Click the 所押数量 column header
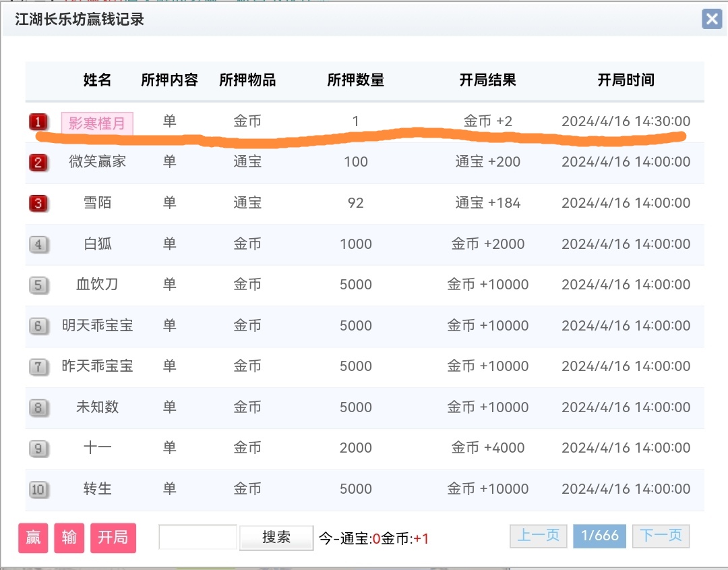 [x=356, y=80]
